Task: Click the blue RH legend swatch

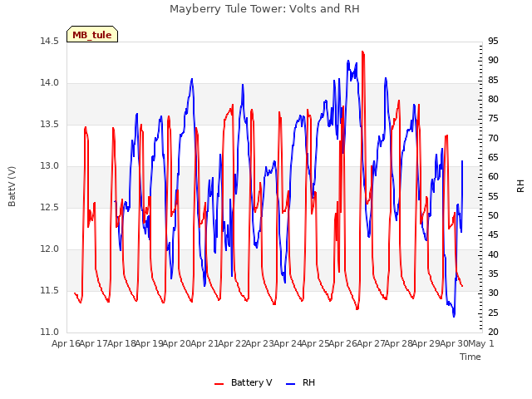Action: pyautogui.click(x=291, y=384)
